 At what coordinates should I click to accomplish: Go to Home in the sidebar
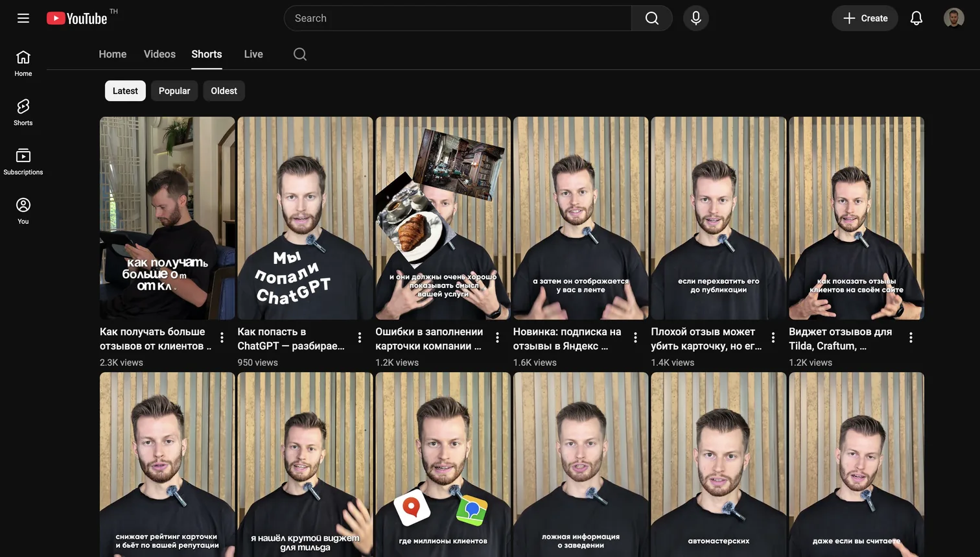tap(23, 64)
